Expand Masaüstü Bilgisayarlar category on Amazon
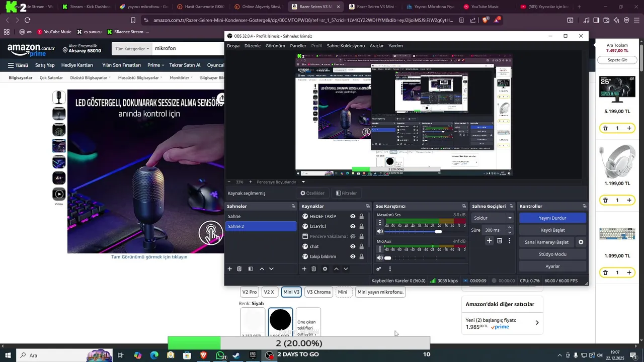The width and height of the screenshot is (644, 362). click(x=140, y=78)
